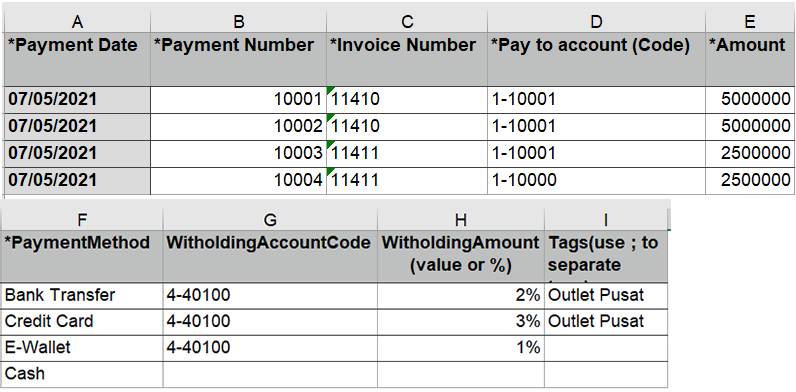This screenshot has width=796, height=392.
Task: Select account code cell in payment 10003 row
Action: (x=596, y=153)
